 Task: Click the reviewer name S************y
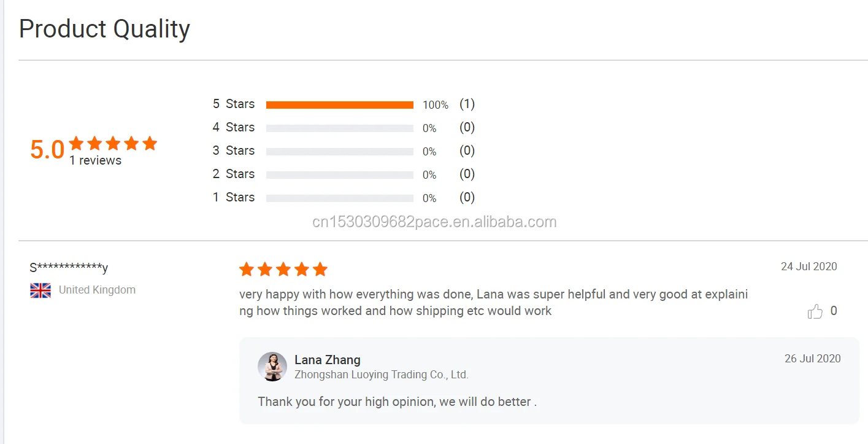point(69,268)
